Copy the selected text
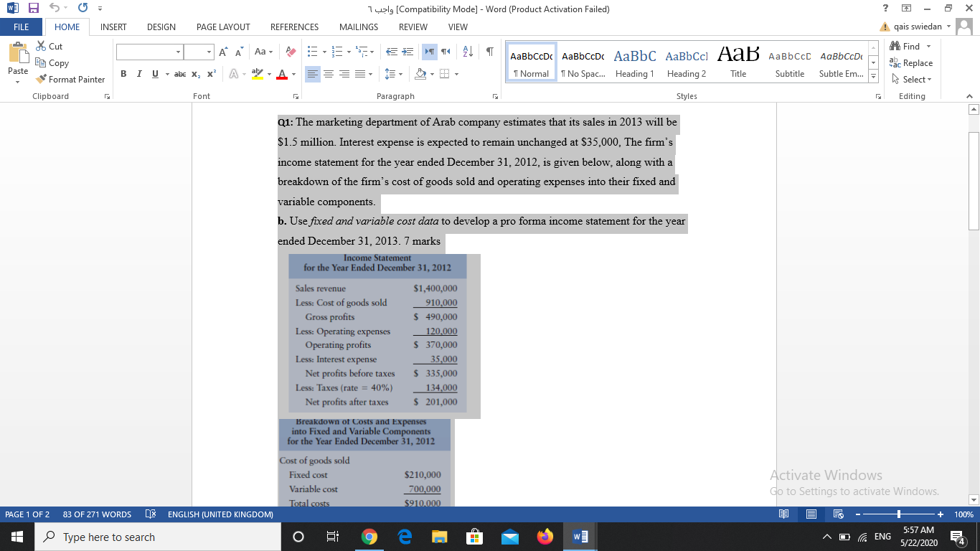This screenshot has width=980, height=551. (52, 63)
